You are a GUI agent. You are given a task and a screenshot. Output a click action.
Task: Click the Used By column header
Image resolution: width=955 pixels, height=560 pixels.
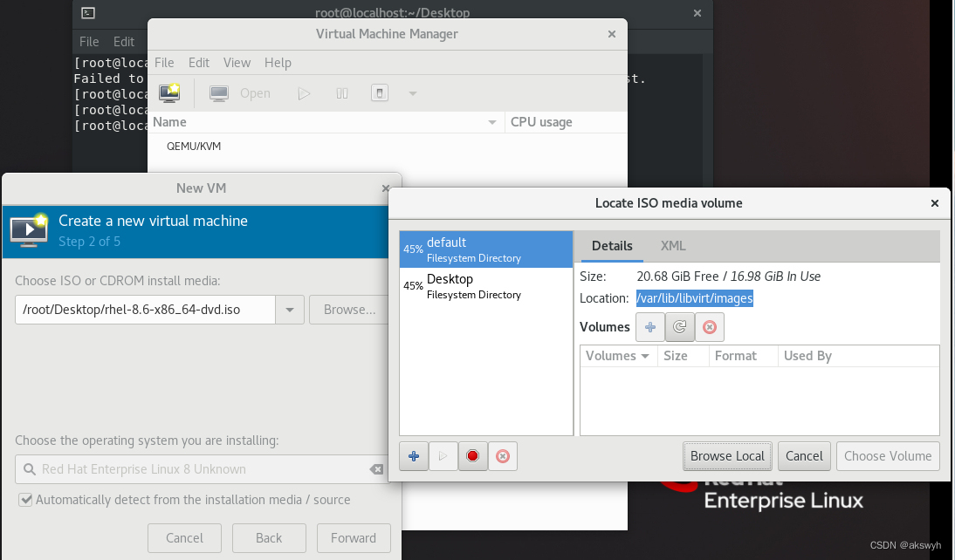858,356
